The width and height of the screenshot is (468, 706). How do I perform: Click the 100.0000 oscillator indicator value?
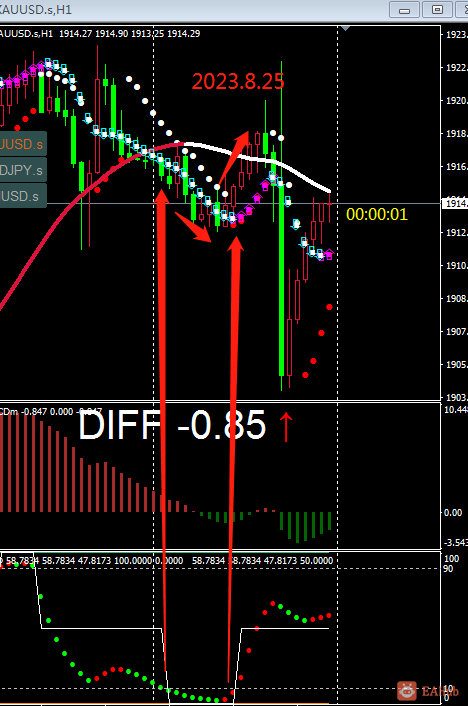(x=133, y=561)
